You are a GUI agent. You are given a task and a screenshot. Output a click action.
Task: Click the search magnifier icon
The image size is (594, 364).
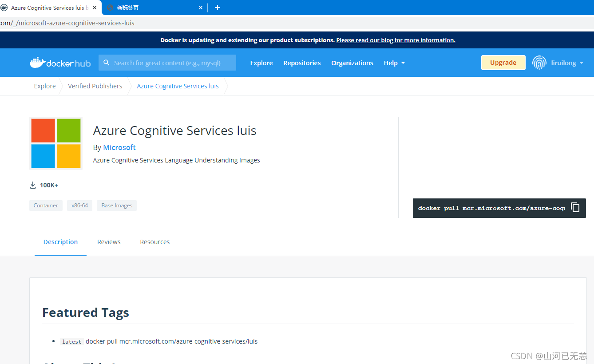(x=107, y=63)
